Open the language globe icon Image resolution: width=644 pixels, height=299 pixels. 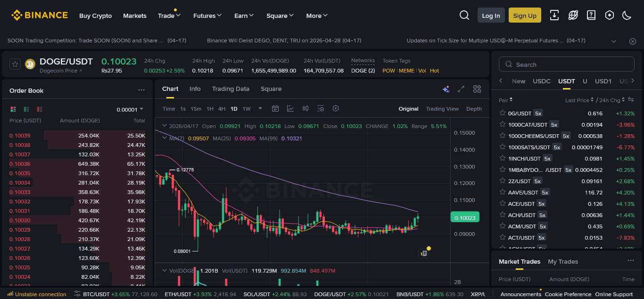(573, 16)
